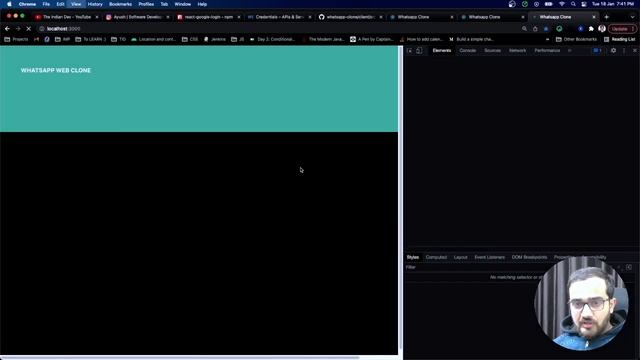Click the browser back arrow
This screenshot has width=640, height=360.
pos(7,29)
